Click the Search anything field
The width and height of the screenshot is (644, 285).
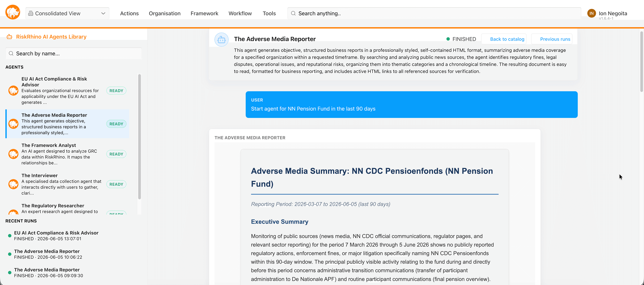434,13
